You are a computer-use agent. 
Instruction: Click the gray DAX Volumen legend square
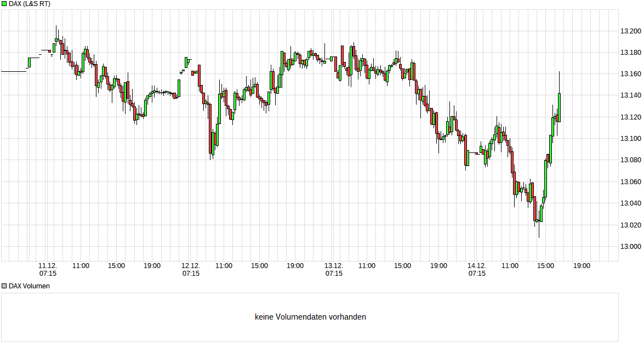click(4, 286)
